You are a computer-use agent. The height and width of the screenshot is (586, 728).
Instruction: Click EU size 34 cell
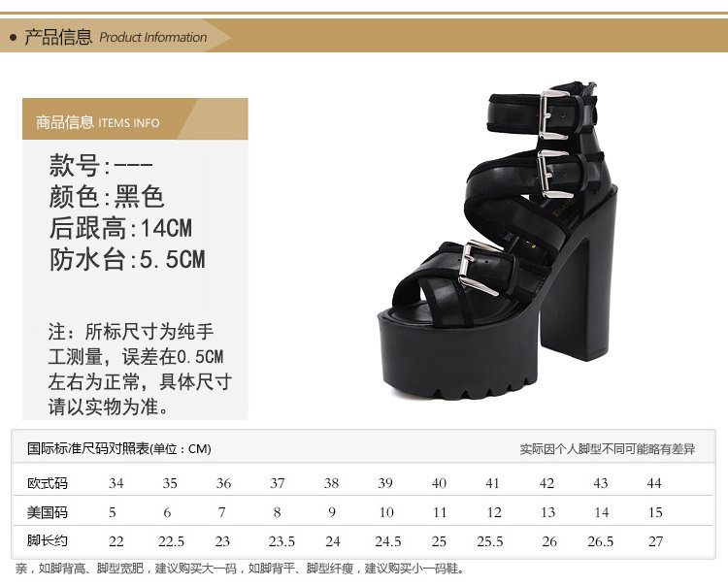click(x=116, y=483)
